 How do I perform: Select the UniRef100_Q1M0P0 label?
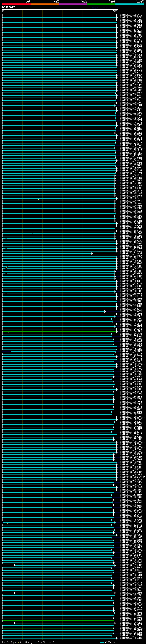click(x=131, y=65)
